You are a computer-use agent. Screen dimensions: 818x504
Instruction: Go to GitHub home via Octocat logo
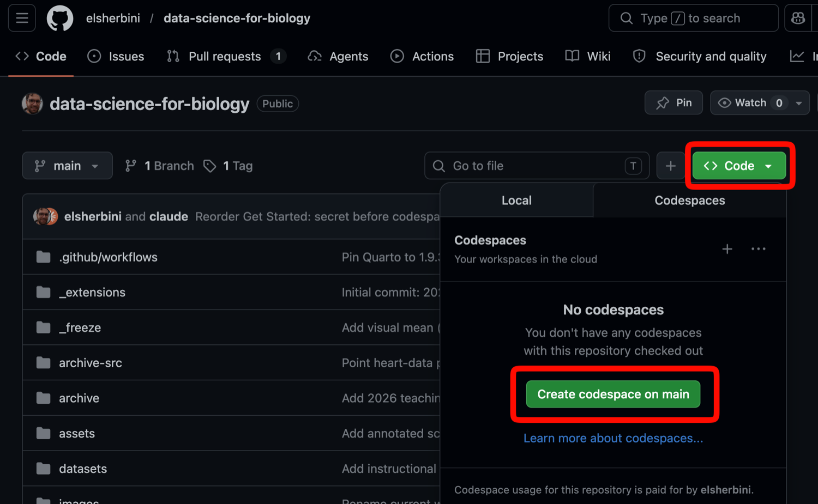60,18
